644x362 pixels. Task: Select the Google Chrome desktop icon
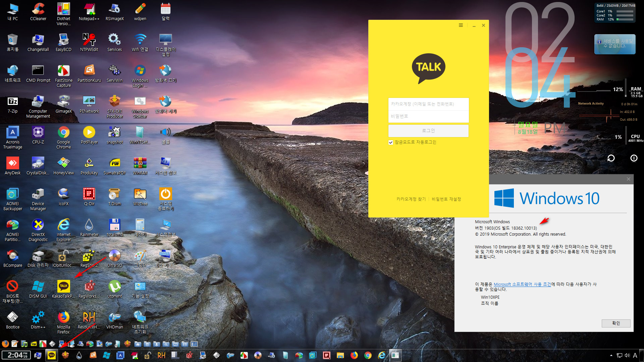pos(63,137)
